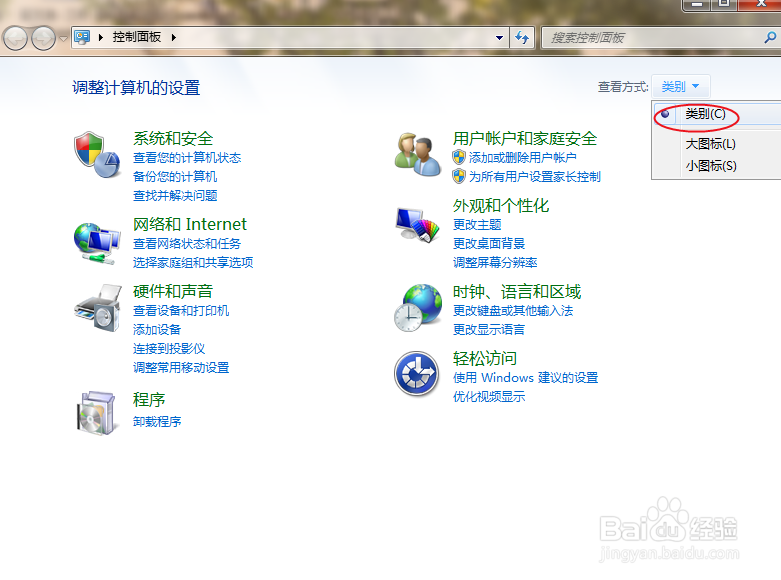Image resolution: width=781 pixels, height=580 pixels.
Task: Choose 小图标(S) from the view menu
Action: tap(711, 166)
